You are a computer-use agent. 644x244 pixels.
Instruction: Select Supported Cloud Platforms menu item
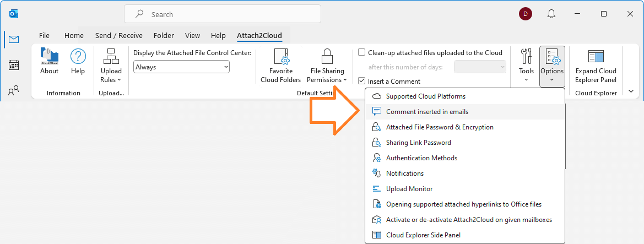pyautogui.click(x=465, y=96)
